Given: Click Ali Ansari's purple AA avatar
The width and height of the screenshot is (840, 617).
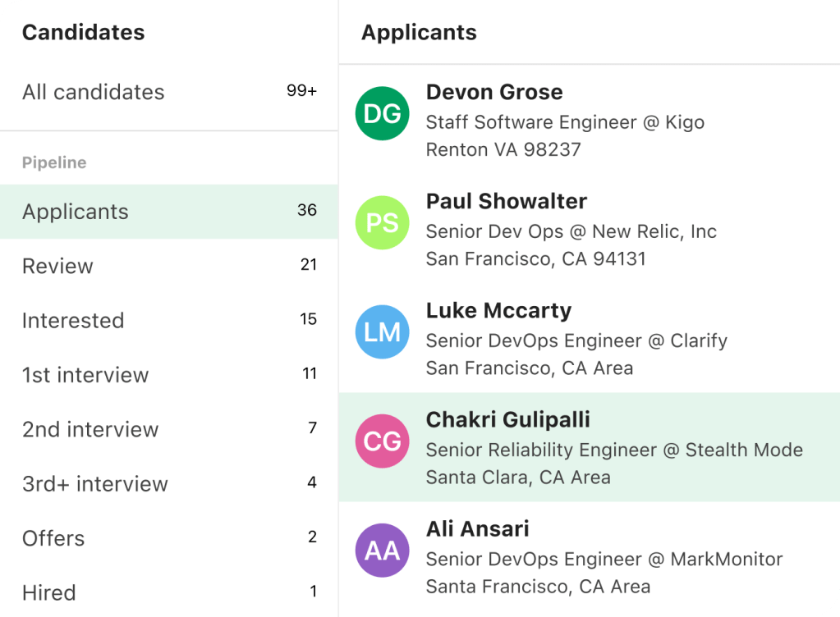Looking at the screenshot, I should click(382, 551).
